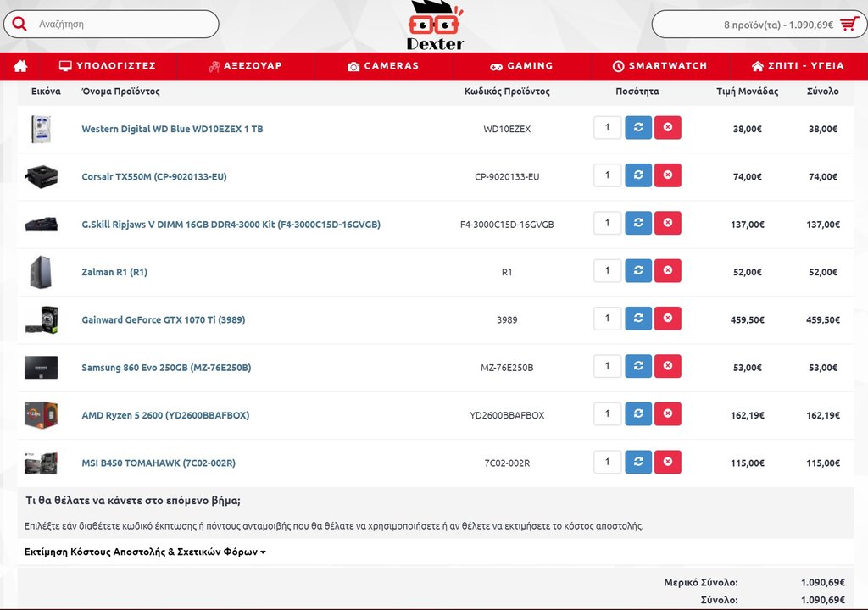Go to home via house icon
The width and height of the screenshot is (868, 610).
click(x=20, y=66)
